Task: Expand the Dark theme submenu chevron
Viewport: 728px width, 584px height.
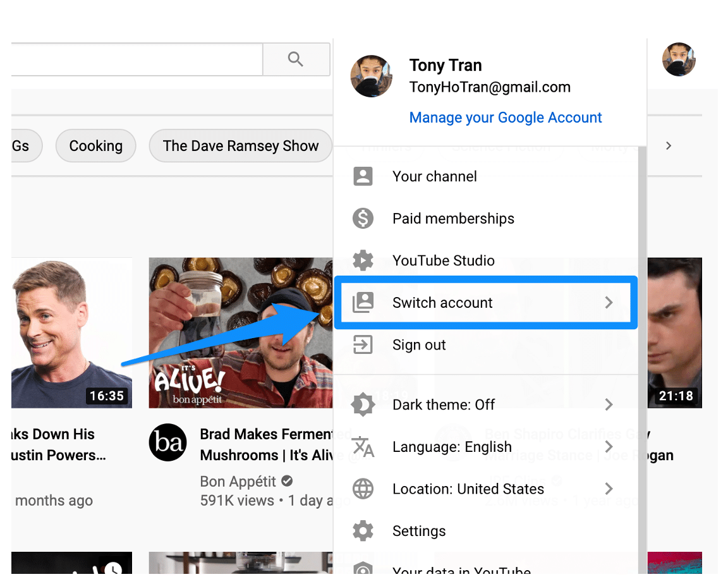Action: tap(609, 405)
